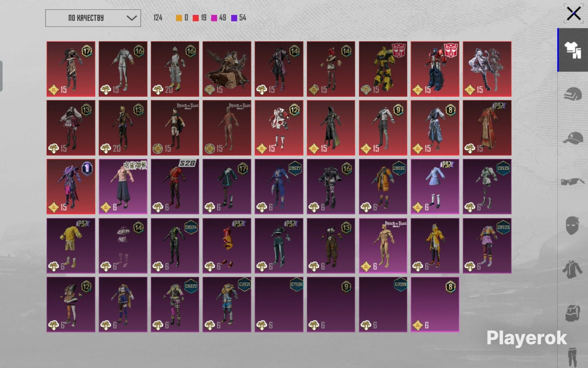The image size is (588, 368).
Task: Select the purple-tier level 8 empty slot
Action: point(435,304)
